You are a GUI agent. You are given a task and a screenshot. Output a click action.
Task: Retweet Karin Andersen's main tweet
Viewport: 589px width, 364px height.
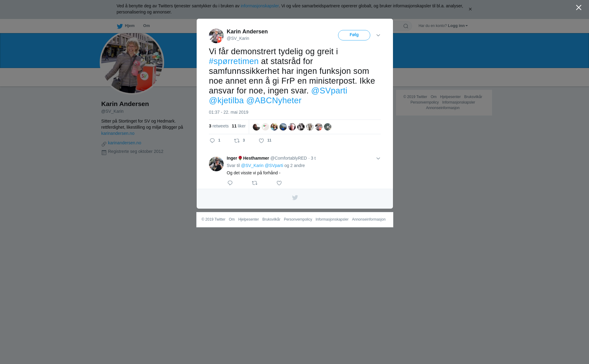point(237,141)
